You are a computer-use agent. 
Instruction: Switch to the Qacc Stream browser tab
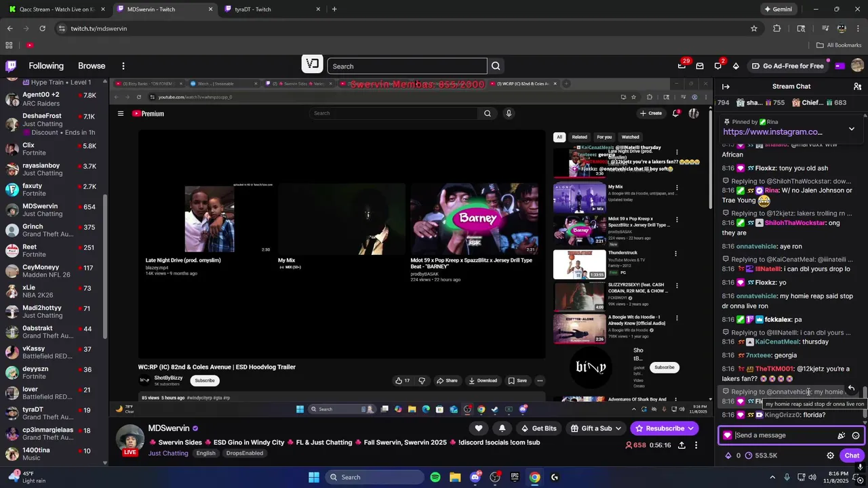(x=56, y=9)
